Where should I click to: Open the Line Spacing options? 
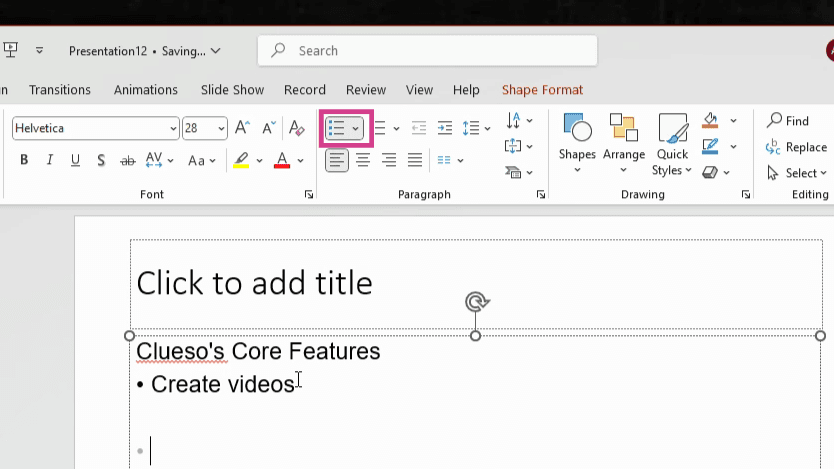(476, 128)
